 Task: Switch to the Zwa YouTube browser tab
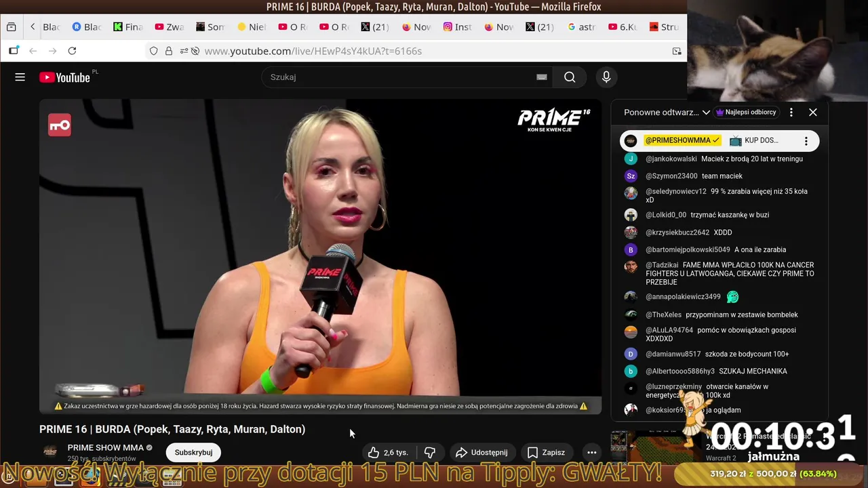point(170,27)
